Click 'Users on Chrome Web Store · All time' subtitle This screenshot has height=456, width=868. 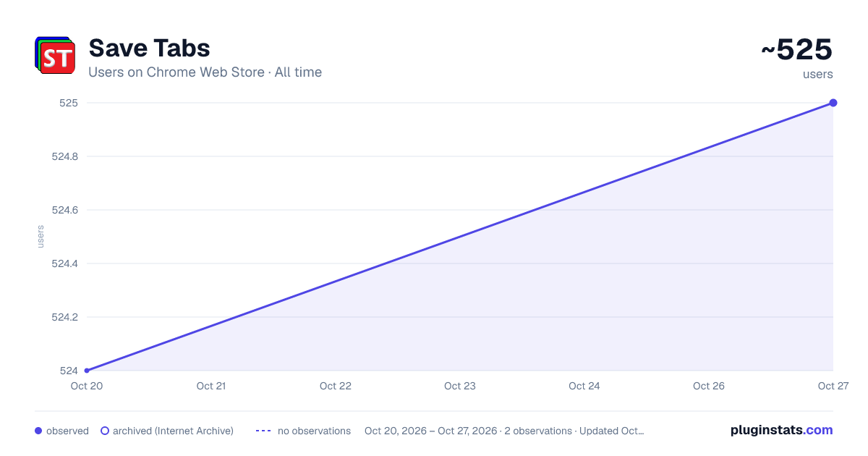[205, 72]
